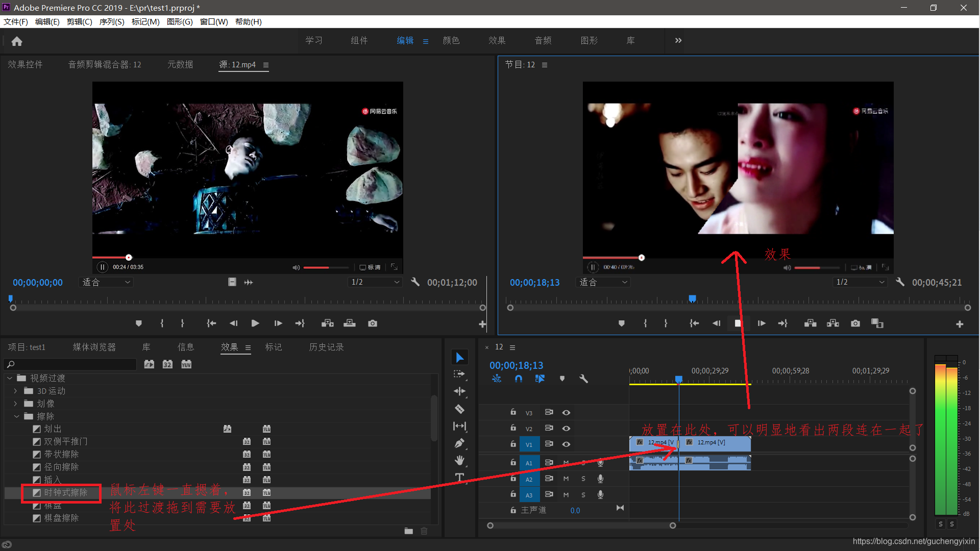This screenshot has height=551, width=980.
Task: Click Extract button in program monitor
Action: click(x=833, y=323)
